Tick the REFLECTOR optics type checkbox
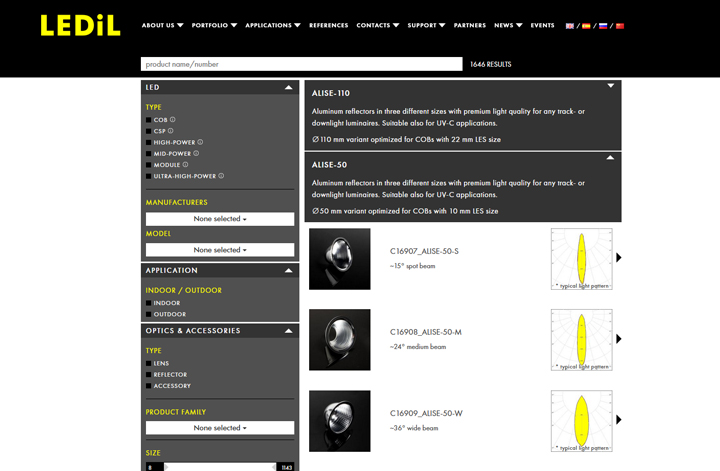The width and height of the screenshot is (720, 471). [149, 375]
